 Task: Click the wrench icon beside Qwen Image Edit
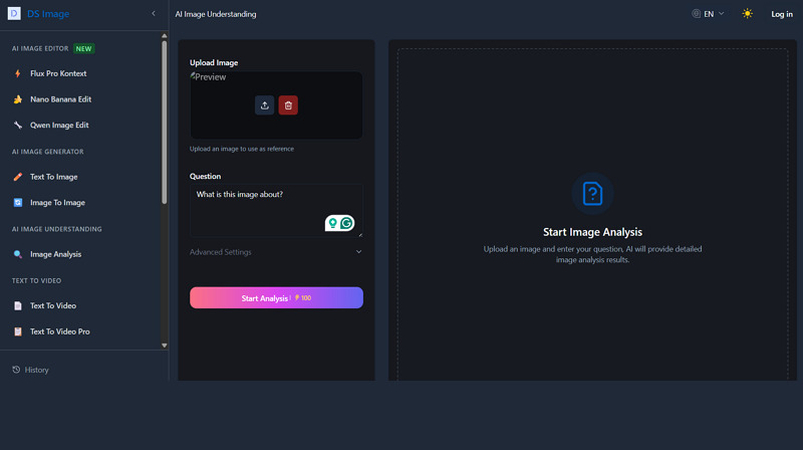click(x=18, y=125)
